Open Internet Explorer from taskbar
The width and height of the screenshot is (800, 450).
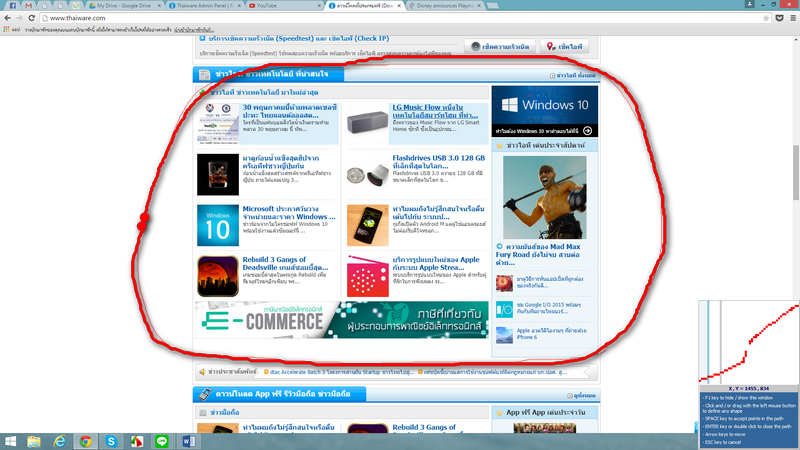(x=60, y=441)
